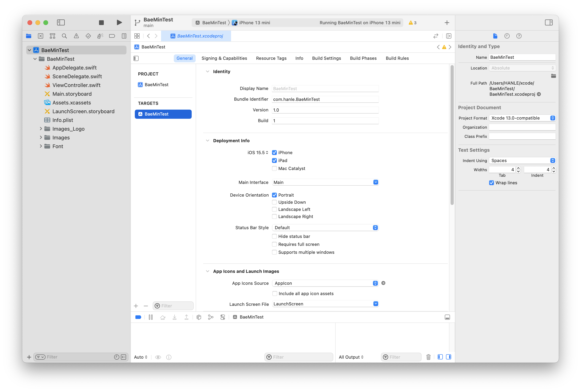Image resolution: width=581 pixels, height=392 pixels.
Task: Click the Bundle Identifier text field
Action: (325, 99)
